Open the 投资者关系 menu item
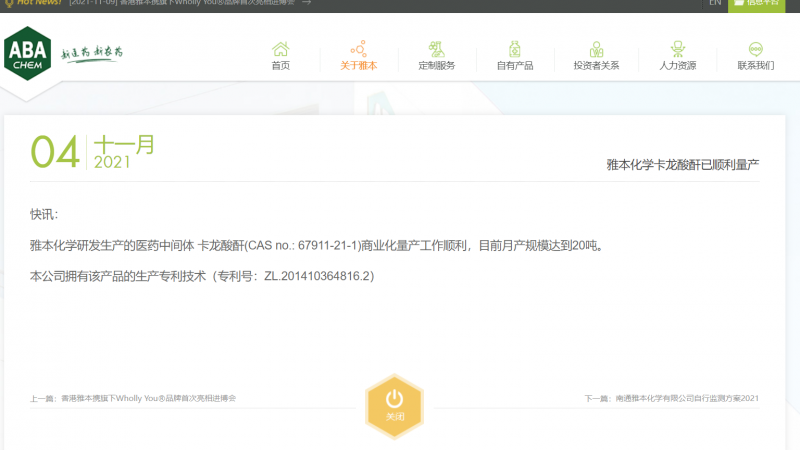Viewport: 800px width, 450px height. coord(596,65)
